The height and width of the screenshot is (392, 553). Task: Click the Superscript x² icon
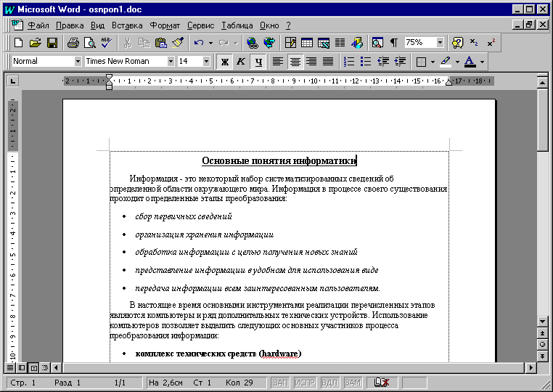tap(491, 43)
